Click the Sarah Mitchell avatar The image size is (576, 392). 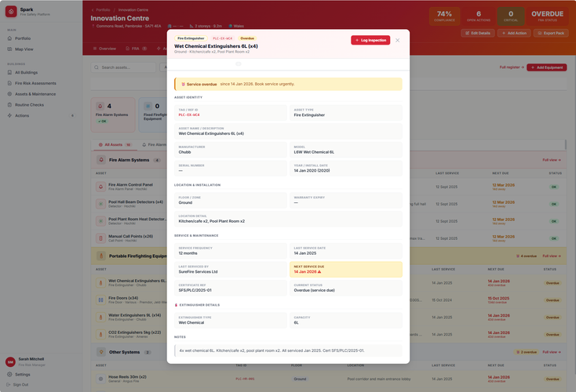point(10,362)
